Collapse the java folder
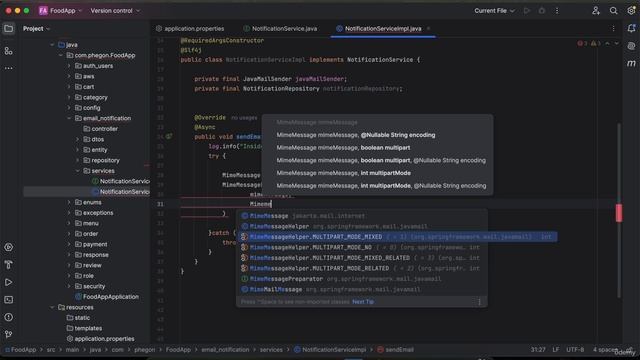The height and width of the screenshot is (360, 640). (x=52, y=44)
